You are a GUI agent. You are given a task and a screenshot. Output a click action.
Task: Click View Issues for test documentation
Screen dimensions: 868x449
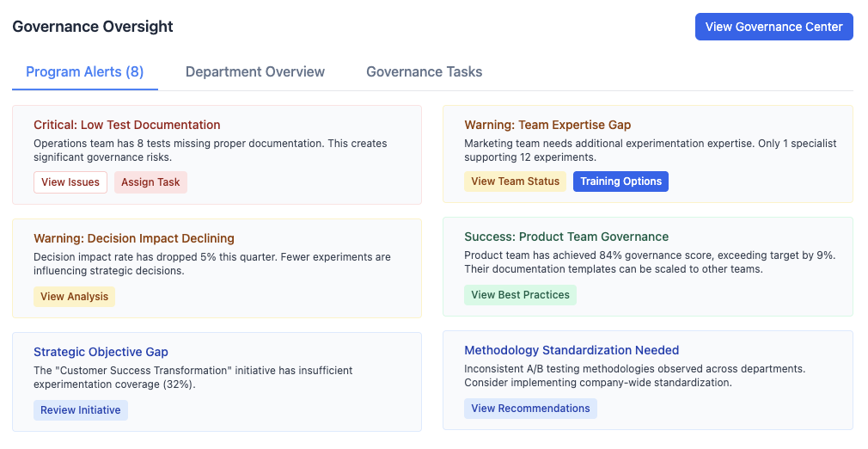[x=70, y=182]
